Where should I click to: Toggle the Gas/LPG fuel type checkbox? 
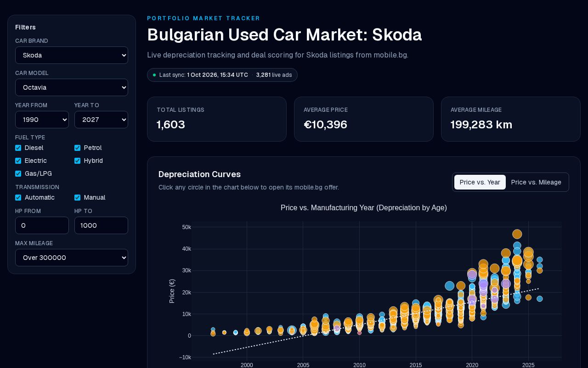coord(18,173)
